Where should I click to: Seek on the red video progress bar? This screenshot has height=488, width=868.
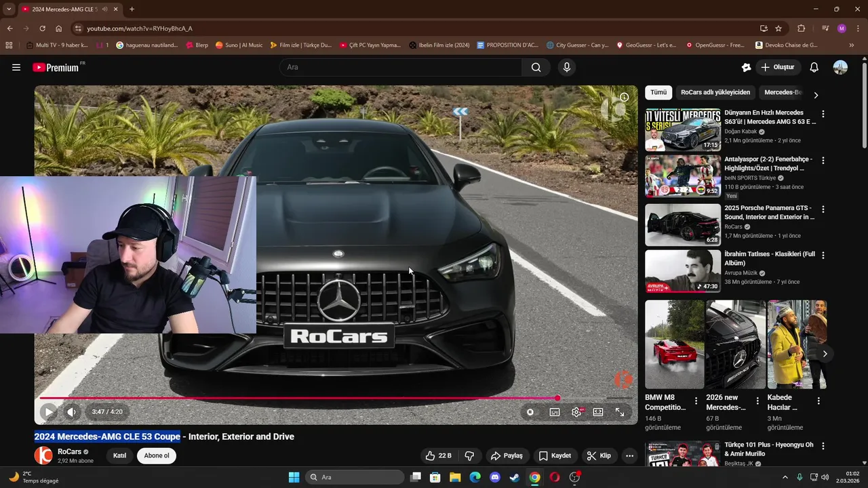(x=336, y=398)
